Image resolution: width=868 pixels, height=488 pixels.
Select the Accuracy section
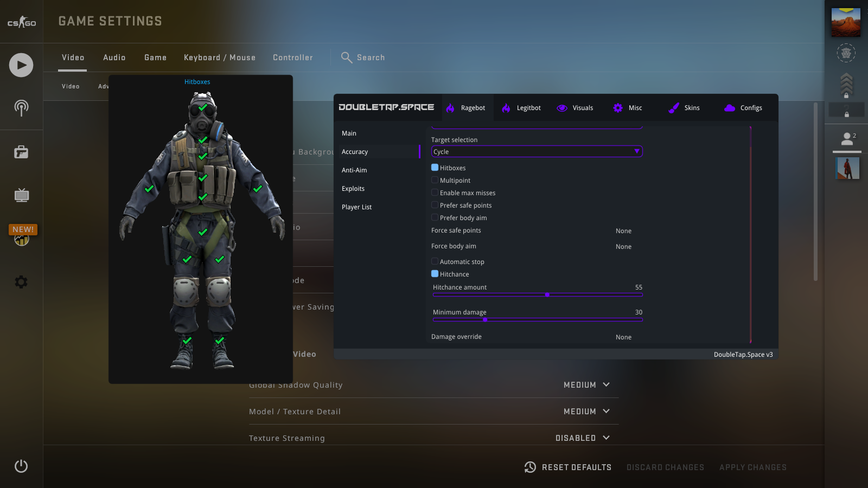(355, 152)
